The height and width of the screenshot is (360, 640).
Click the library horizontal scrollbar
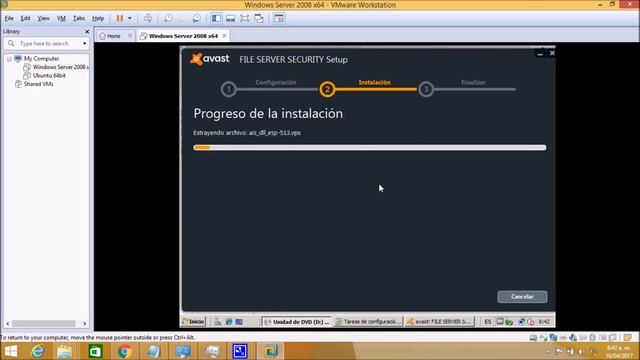(x=44, y=324)
